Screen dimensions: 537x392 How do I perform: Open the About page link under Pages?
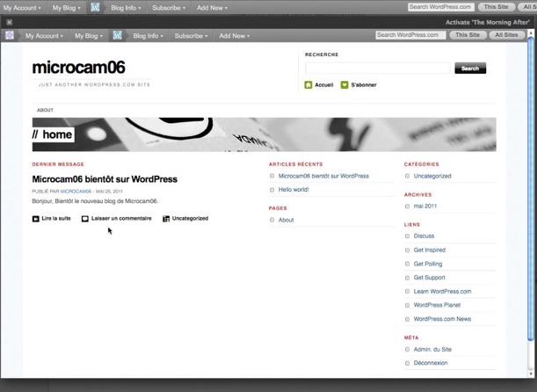click(286, 220)
